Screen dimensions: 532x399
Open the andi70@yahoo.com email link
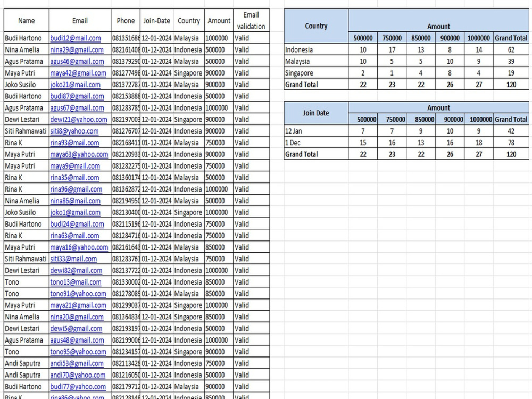click(x=78, y=375)
